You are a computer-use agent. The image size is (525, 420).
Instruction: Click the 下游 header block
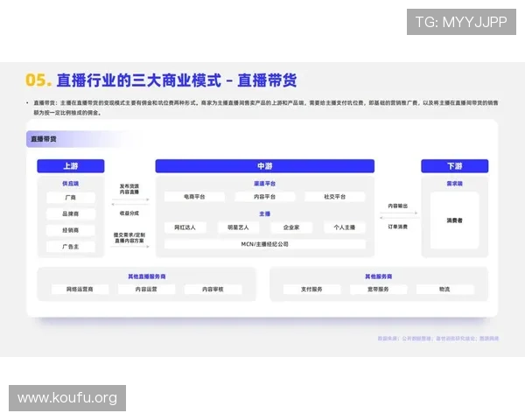click(x=455, y=166)
